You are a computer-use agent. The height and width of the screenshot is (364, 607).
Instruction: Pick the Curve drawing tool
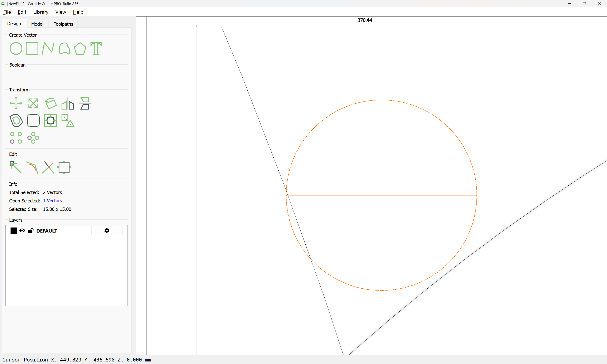pos(64,48)
